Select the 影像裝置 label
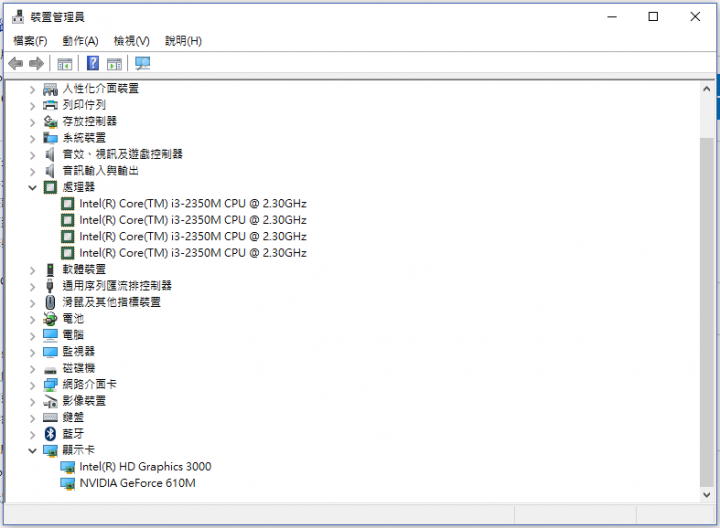This screenshot has width=720, height=528. click(x=84, y=401)
